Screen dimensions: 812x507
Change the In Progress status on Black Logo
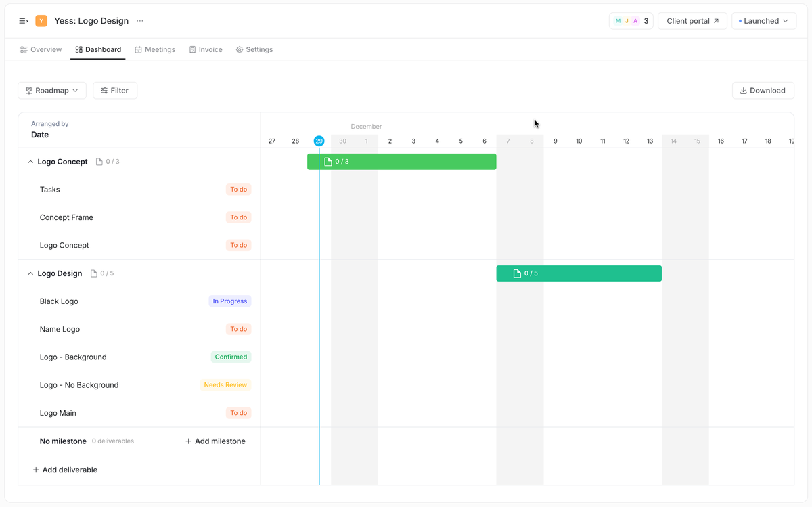coord(229,301)
